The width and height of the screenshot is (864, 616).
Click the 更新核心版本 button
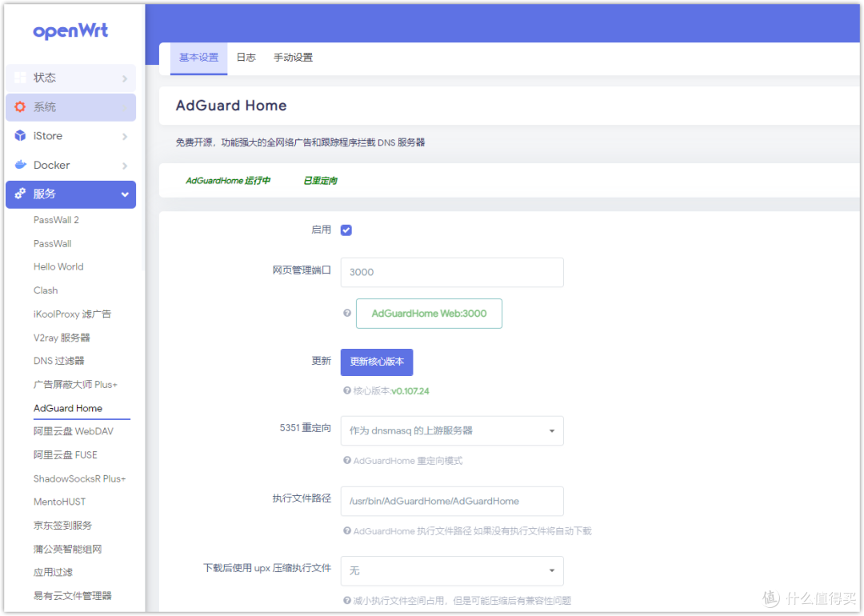point(376,362)
